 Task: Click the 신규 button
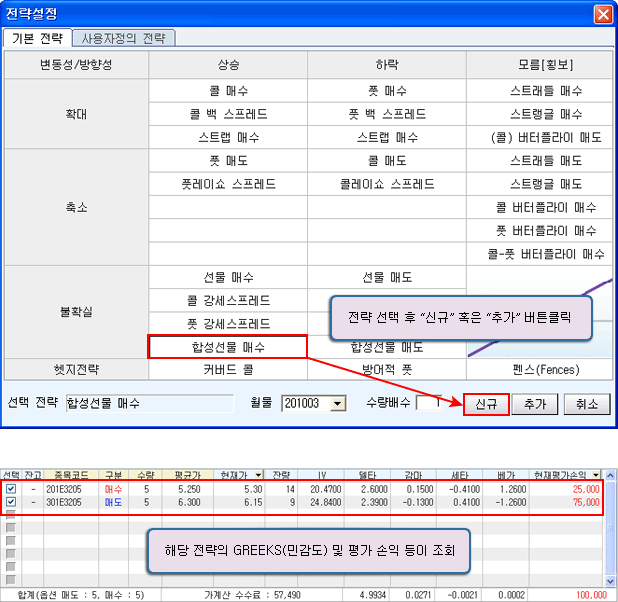(487, 403)
